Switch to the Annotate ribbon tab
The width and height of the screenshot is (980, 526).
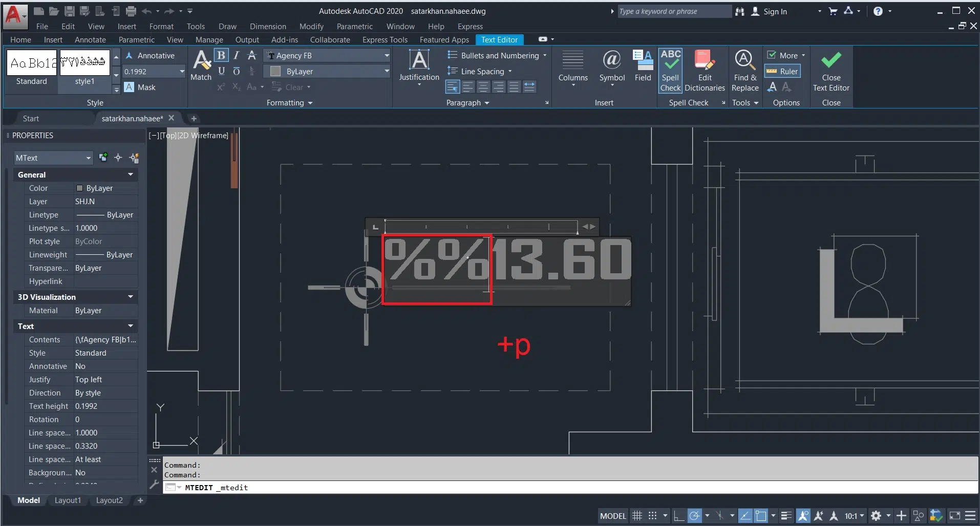[x=90, y=40]
